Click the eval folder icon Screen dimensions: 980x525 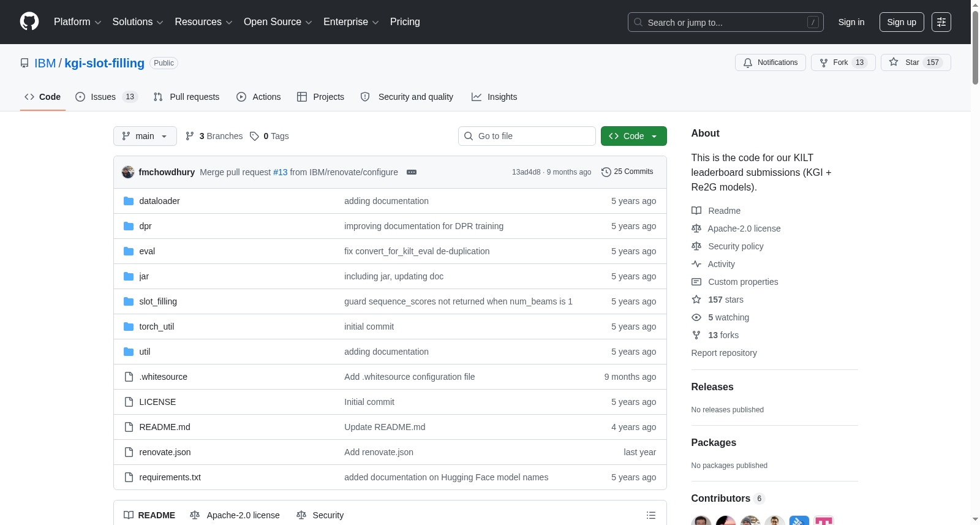[x=129, y=251]
